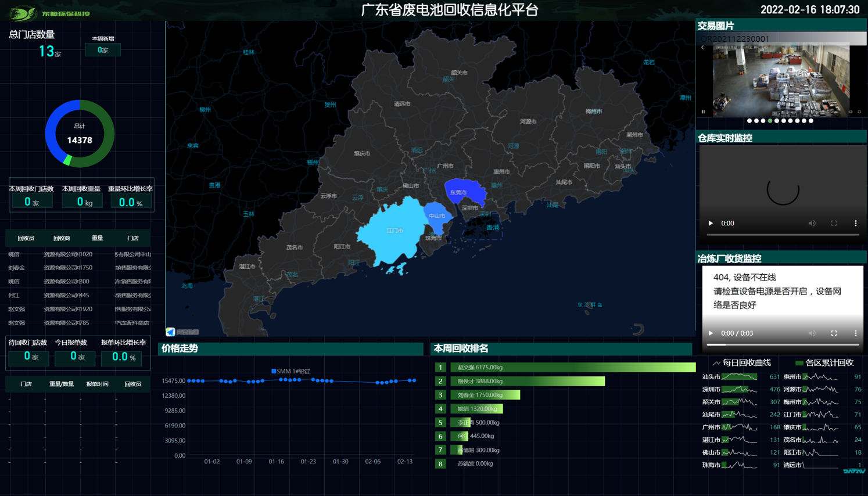The width and height of the screenshot is (868, 496).
Task: Toggle the SMM 1#铅锭 legend series
Action: [x=290, y=371]
